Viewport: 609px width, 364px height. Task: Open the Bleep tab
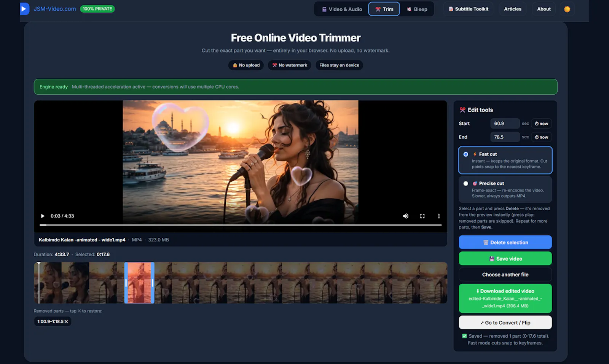417,9
